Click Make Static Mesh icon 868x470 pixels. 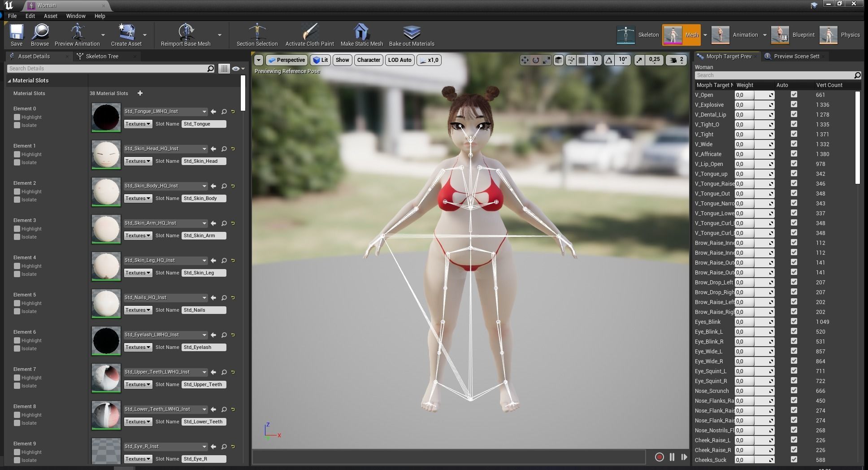click(x=361, y=35)
